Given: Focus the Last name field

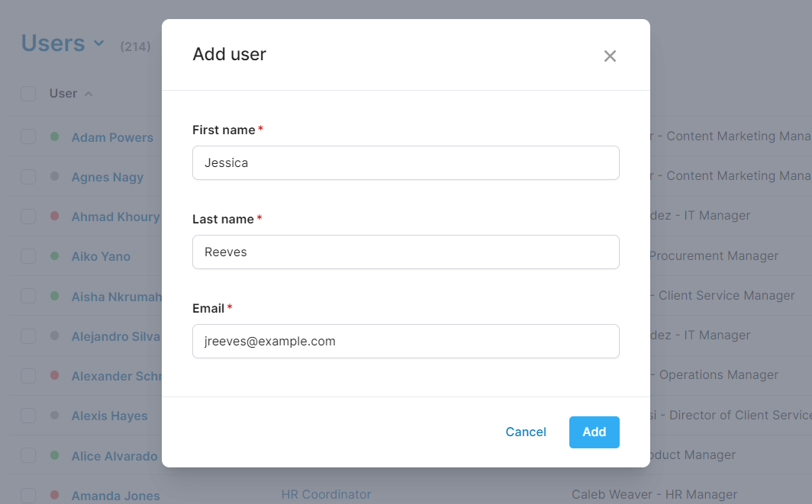Looking at the screenshot, I should coord(405,252).
